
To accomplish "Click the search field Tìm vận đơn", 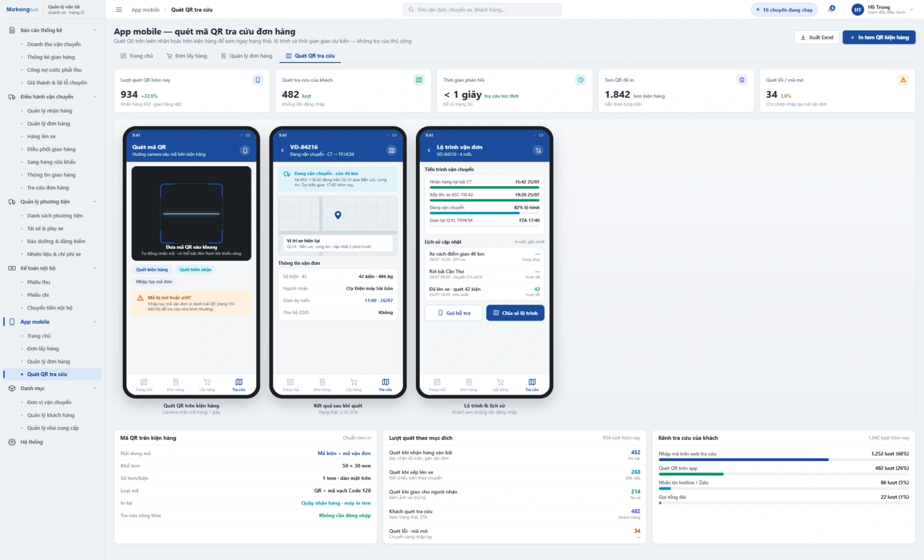I will click(482, 10).
